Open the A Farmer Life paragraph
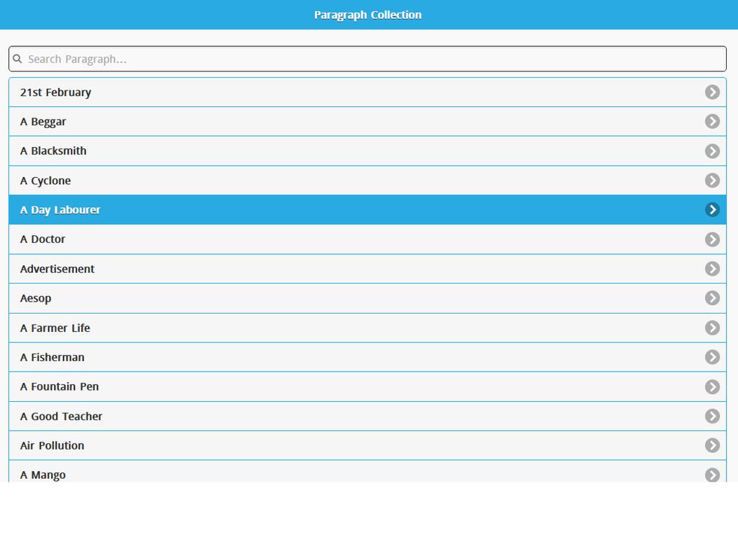 (x=367, y=328)
